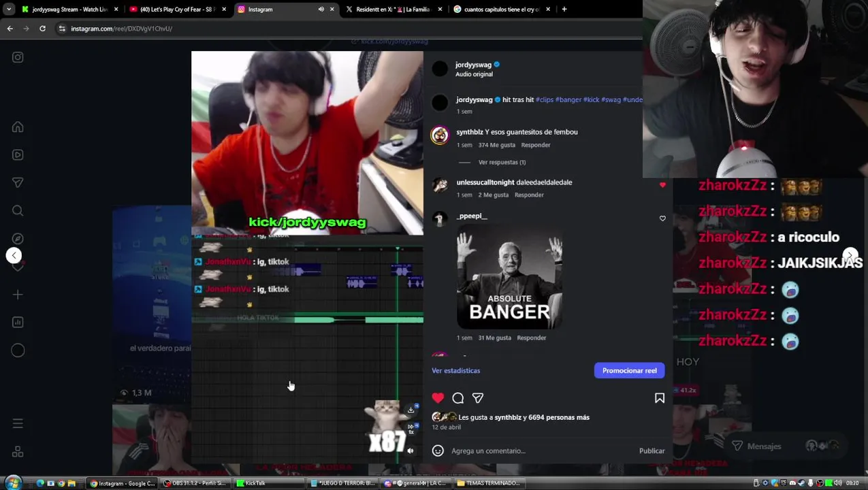Viewport: 868px width, 490px height.
Task: Open the #banger hashtag
Action: coord(568,99)
